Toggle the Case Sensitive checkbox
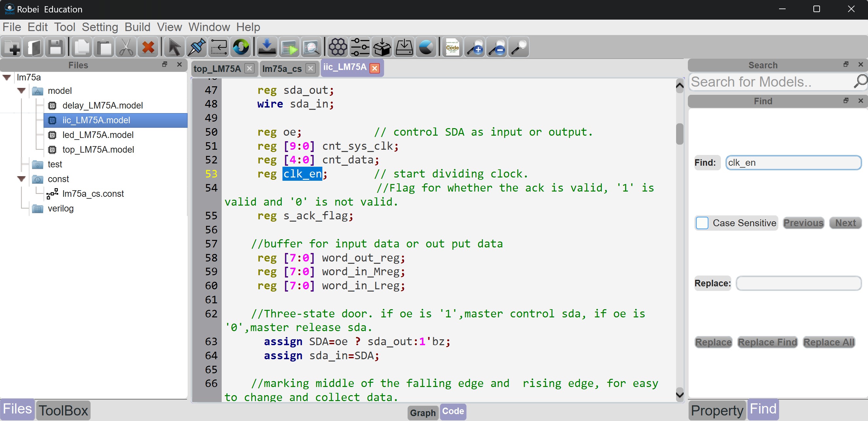868x421 pixels. (702, 223)
